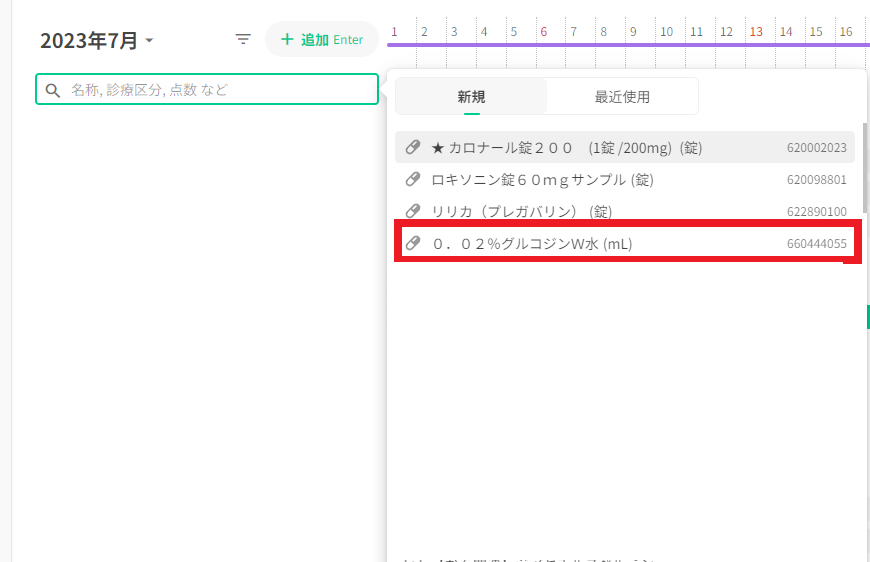This screenshot has height=562, width=870.
Task: Open the 2023年7月 month dropdown
Action: (97, 40)
